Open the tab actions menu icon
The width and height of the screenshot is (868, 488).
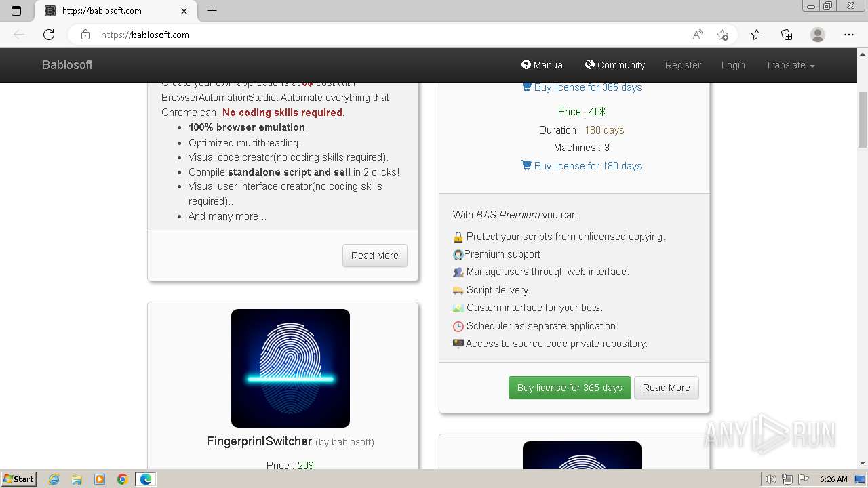point(16,11)
